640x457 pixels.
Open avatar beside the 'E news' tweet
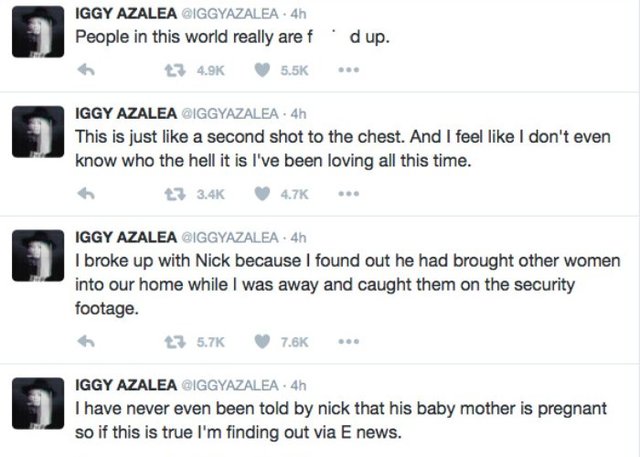[x=36, y=405]
